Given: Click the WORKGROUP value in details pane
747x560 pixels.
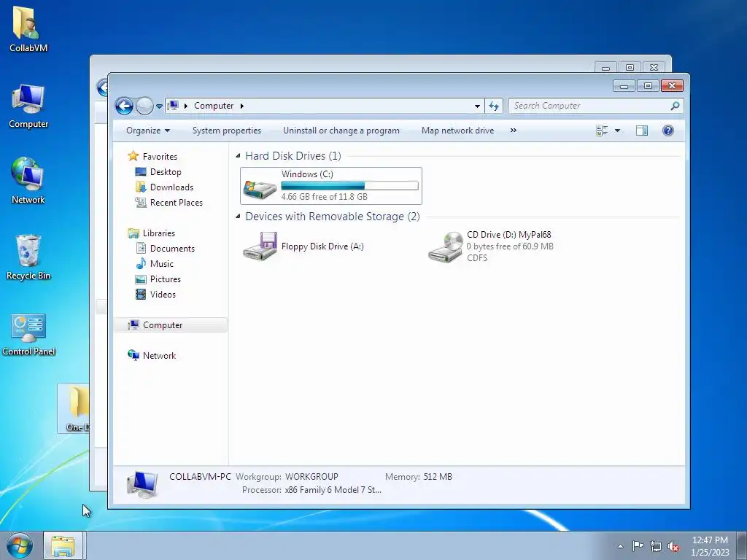Looking at the screenshot, I should tap(311, 477).
